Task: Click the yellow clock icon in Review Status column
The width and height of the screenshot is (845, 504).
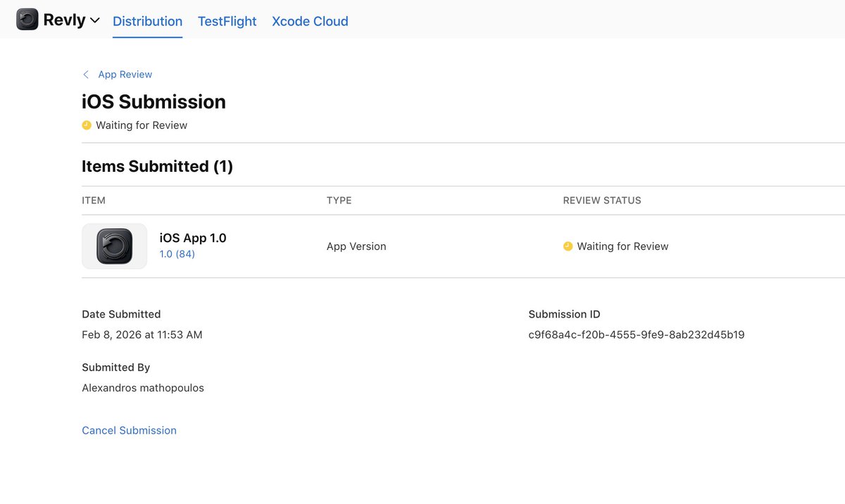Action: point(568,246)
